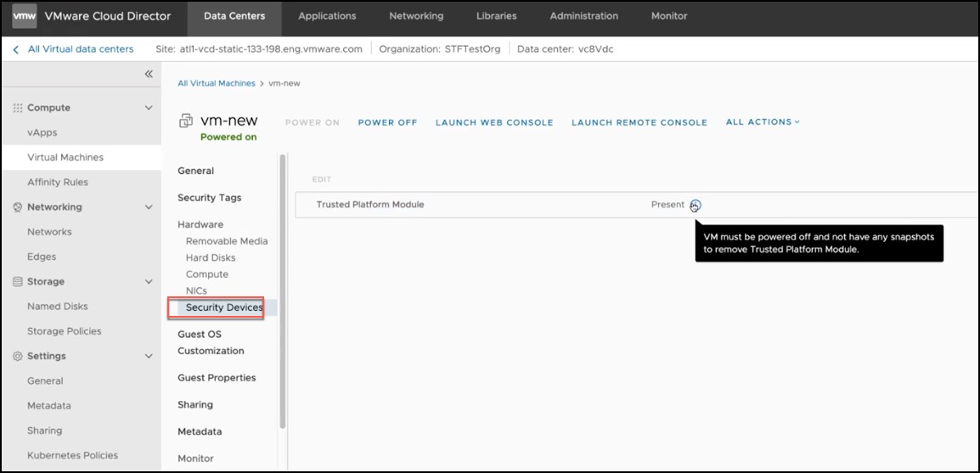
Task: Select Security Devices under Hardware
Action: [224, 307]
